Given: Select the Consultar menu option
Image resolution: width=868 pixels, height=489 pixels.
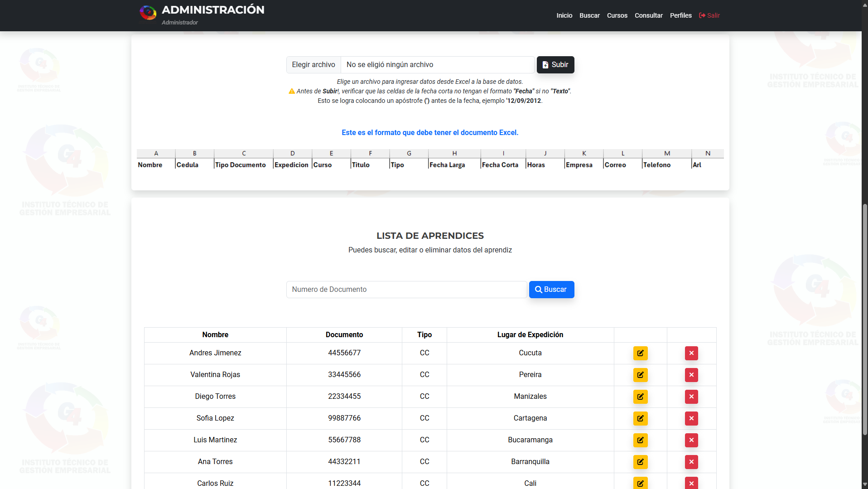Looking at the screenshot, I should tap(648, 15).
